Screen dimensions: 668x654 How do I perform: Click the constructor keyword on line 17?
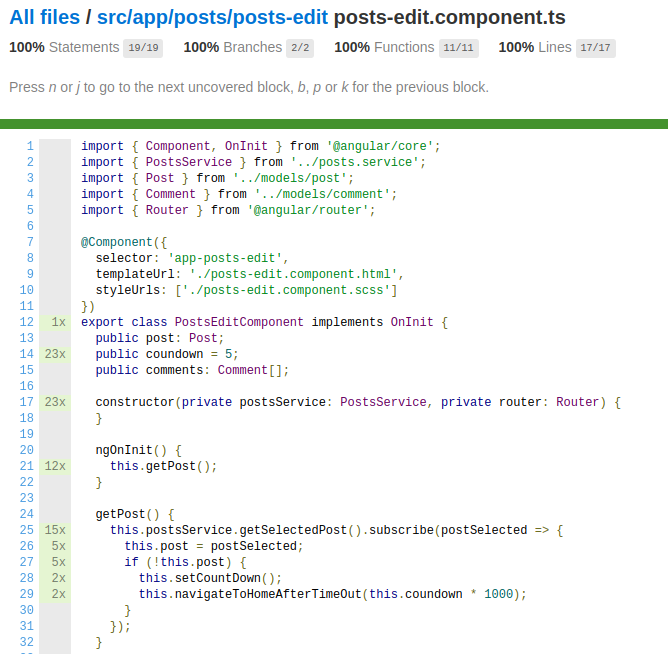135,402
